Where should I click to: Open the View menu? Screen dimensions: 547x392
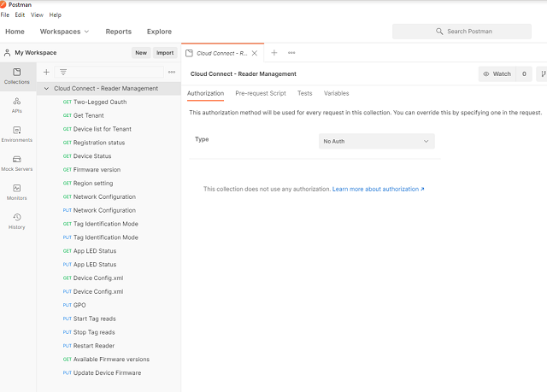tap(37, 15)
